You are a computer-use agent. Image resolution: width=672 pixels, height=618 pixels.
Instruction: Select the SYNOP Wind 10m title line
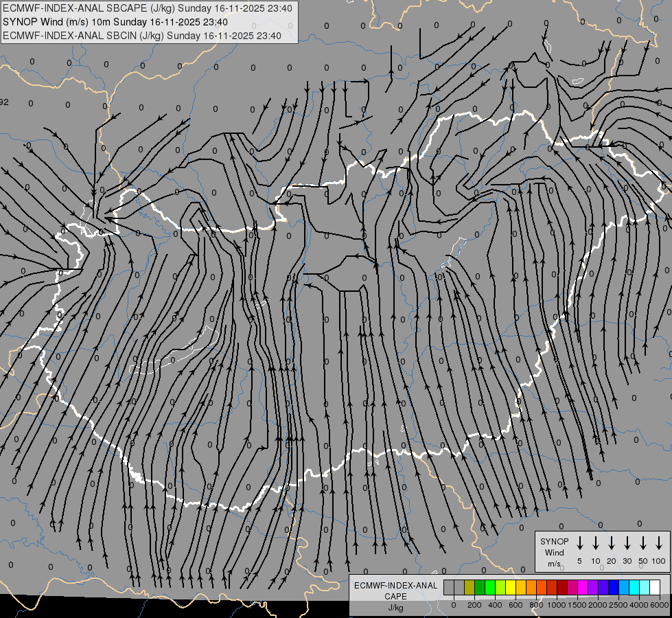point(115,22)
